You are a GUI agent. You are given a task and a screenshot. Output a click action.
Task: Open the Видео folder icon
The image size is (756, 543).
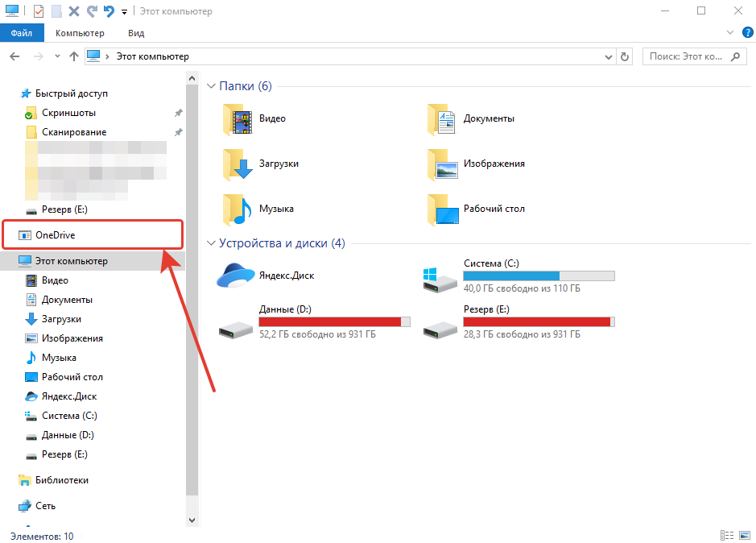239,118
